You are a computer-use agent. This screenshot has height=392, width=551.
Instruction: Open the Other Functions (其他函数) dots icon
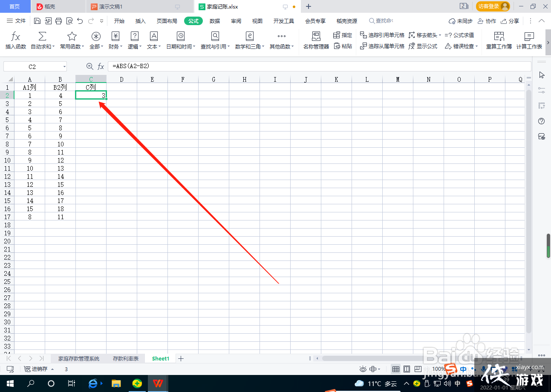point(282,36)
